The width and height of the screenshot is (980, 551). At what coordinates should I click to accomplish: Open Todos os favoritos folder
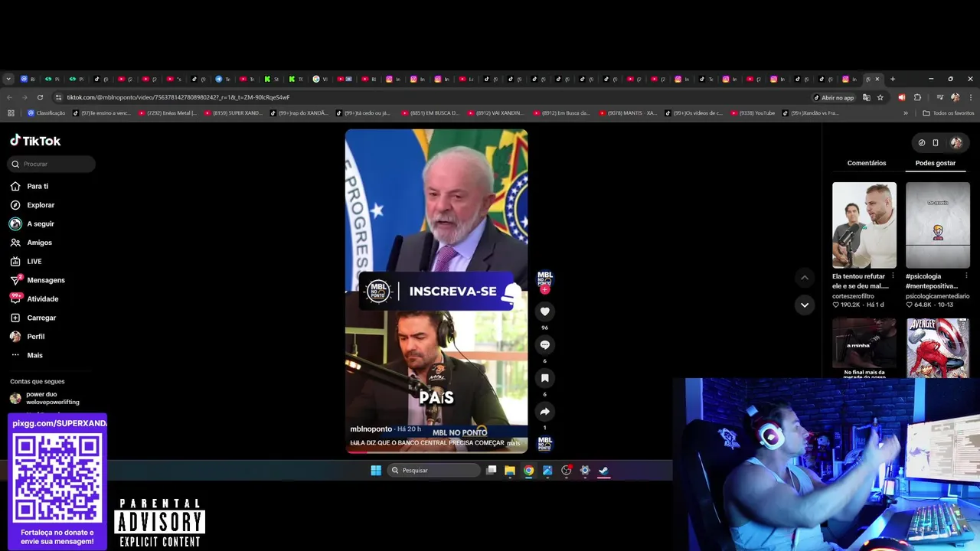[949, 113]
